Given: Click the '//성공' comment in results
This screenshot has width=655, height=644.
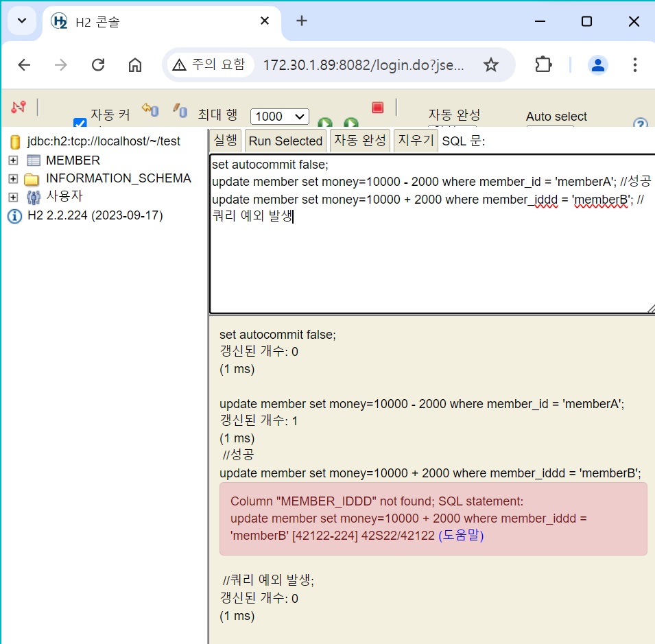Looking at the screenshot, I should 238,455.
